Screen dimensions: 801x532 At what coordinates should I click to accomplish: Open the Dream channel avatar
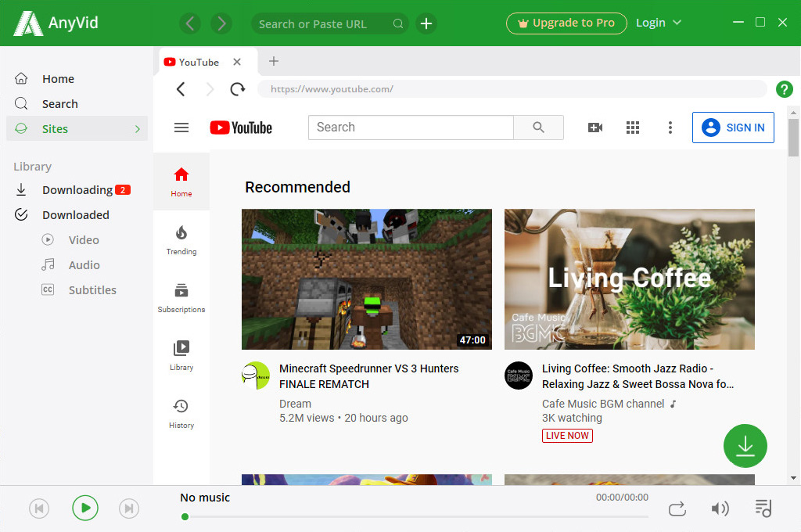click(256, 376)
